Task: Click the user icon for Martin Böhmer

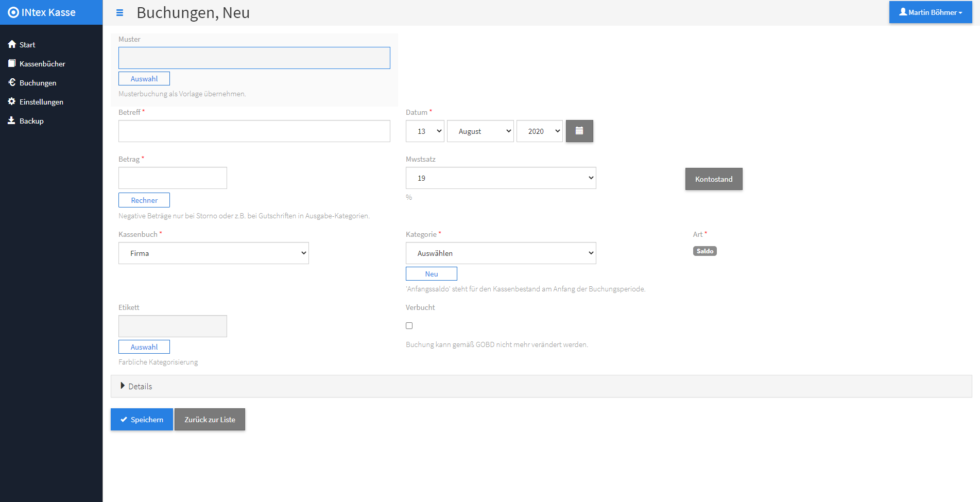Action: click(903, 12)
